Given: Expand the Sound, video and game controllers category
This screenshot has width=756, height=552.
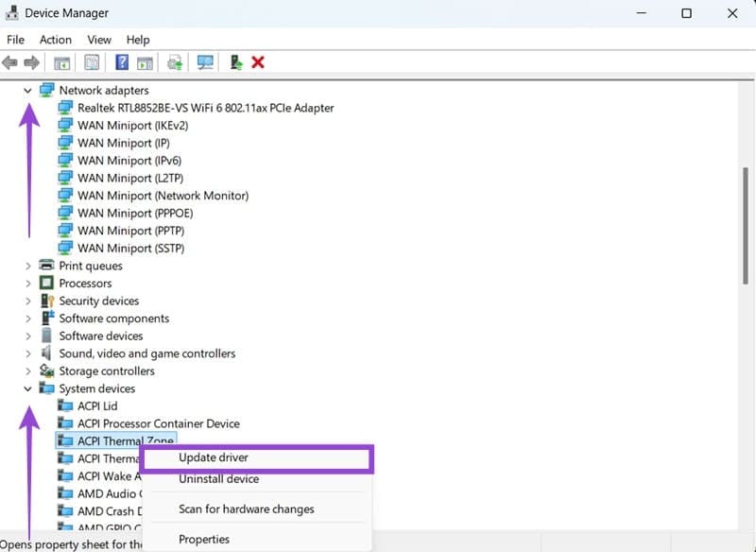Looking at the screenshot, I should (26, 353).
